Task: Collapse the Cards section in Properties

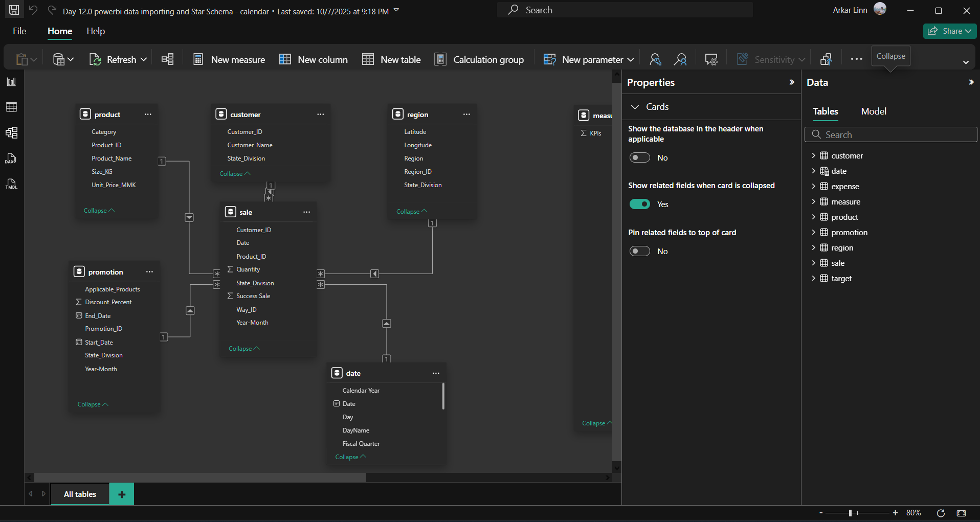Action: [x=635, y=107]
